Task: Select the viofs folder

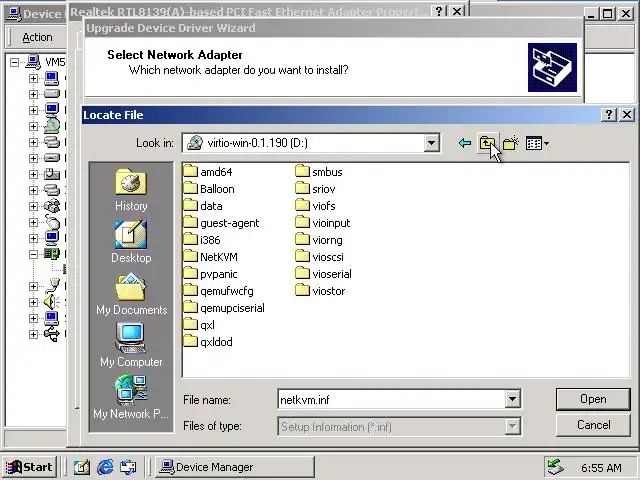Action: tap(315, 206)
